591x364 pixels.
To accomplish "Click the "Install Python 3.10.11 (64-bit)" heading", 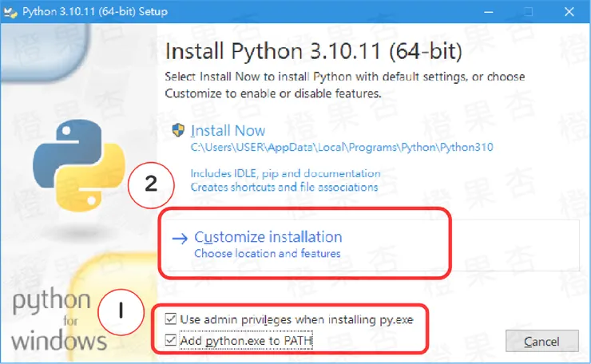I will 313,52.
